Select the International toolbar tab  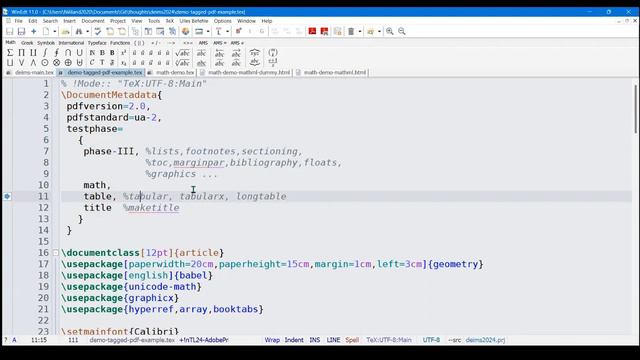click(71, 43)
